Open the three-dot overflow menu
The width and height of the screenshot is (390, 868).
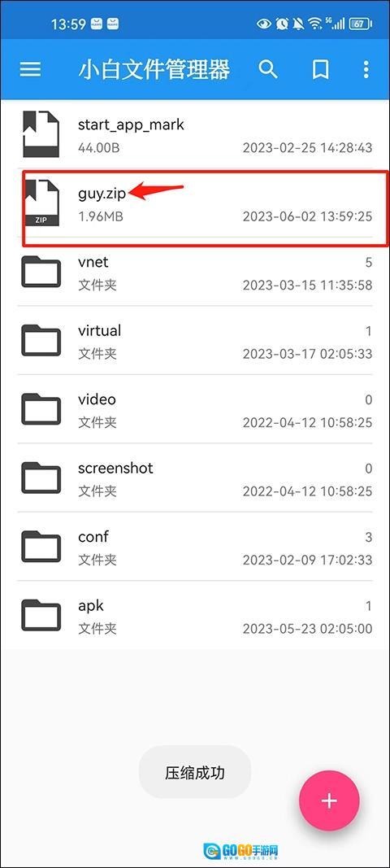[x=366, y=70]
